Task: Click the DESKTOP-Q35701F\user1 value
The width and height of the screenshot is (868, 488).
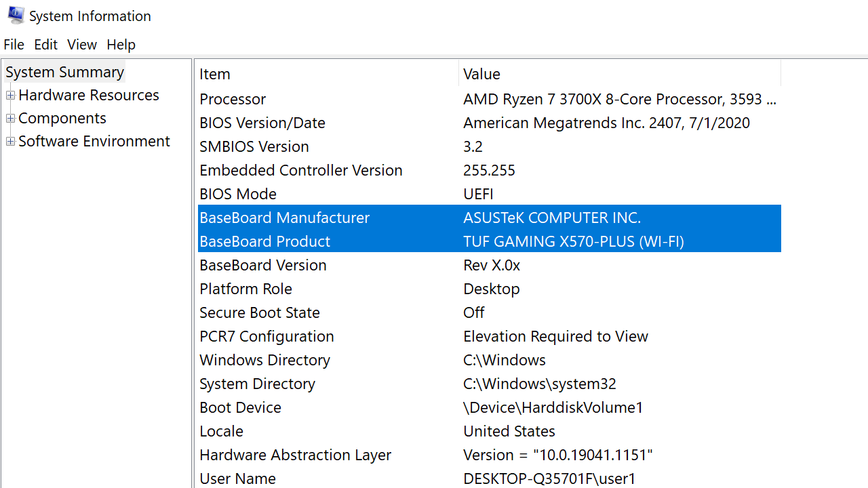Action: coord(550,479)
